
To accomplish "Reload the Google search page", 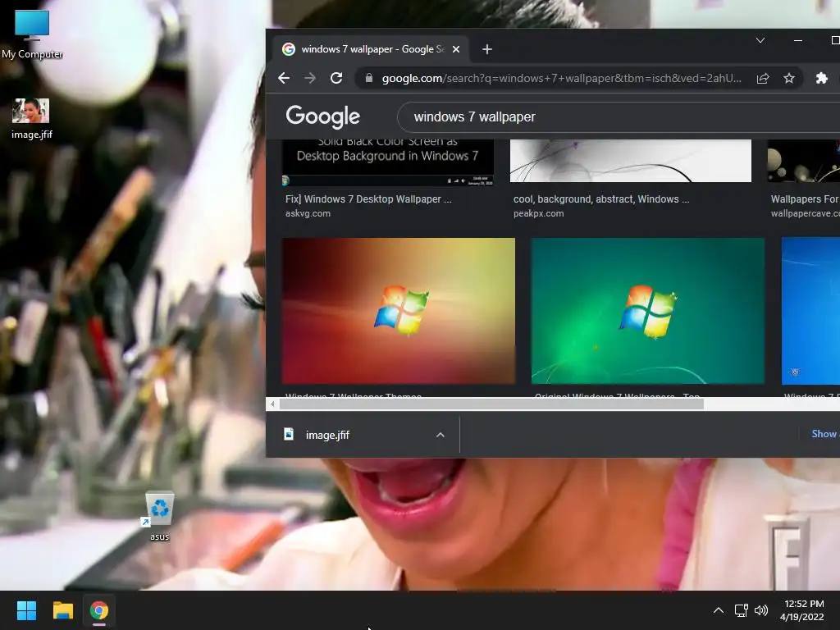I will tap(336, 78).
